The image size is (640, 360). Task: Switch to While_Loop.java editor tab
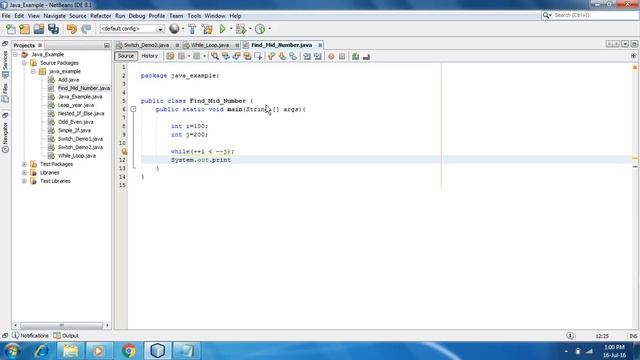tap(210, 45)
